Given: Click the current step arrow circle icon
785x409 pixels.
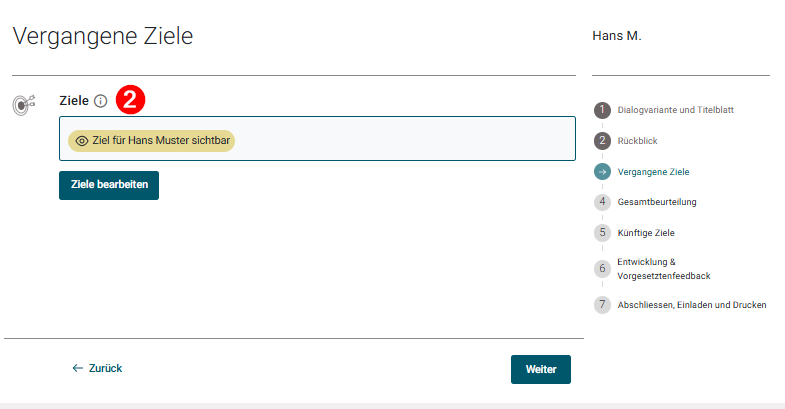Looking at the screenshot, I should point(602,172).
